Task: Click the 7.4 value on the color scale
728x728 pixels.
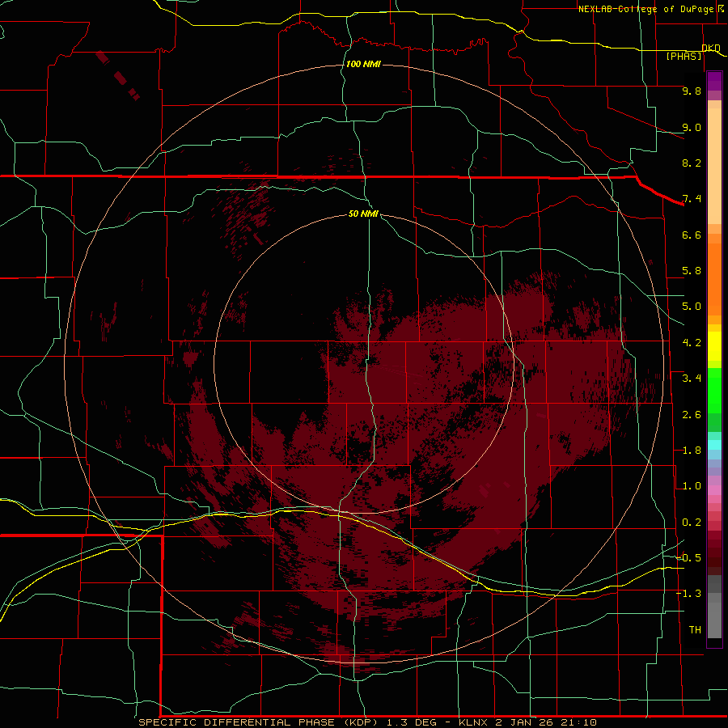Action: 692,199
